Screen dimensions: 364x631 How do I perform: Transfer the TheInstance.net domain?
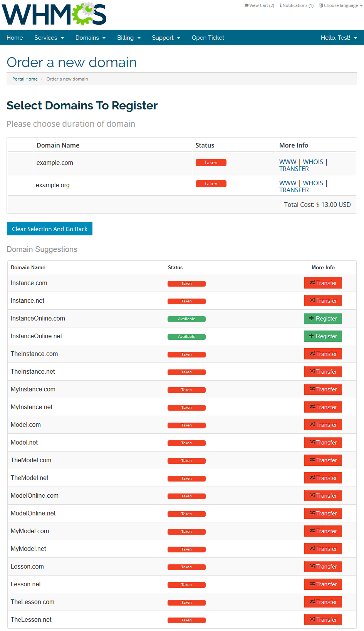tap(323, 372)
